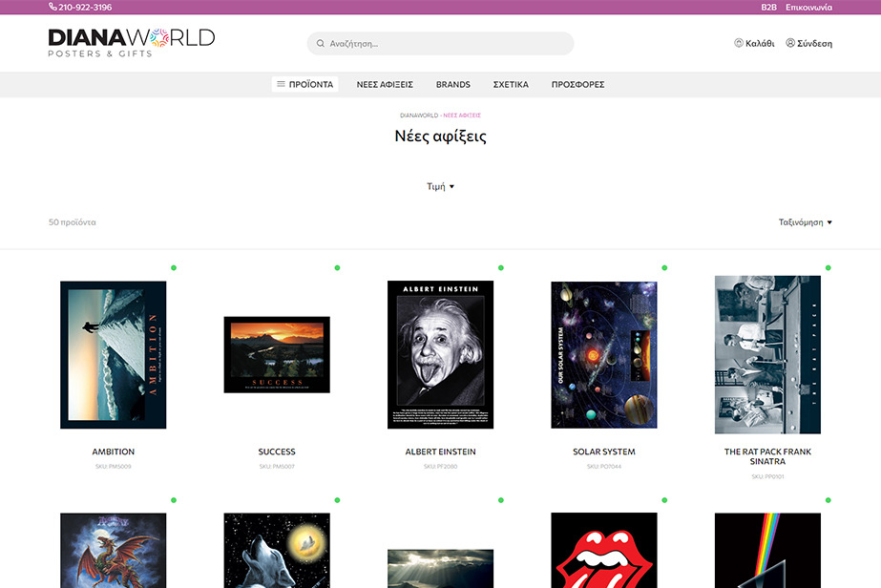Click the AMBITION product title
Screen dimensions: 881x588
tap(113, 451)
